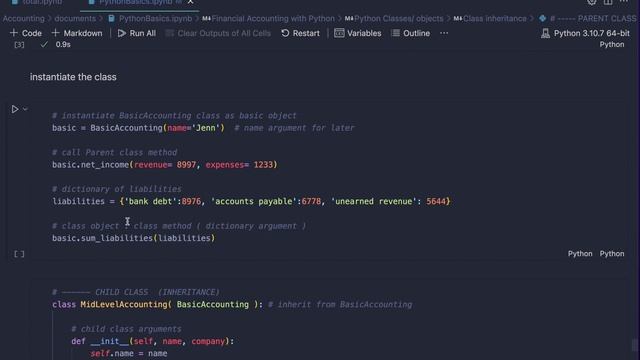Click the success checkmark of cell 3
640x360 pixels.
(x=44, y=44)
